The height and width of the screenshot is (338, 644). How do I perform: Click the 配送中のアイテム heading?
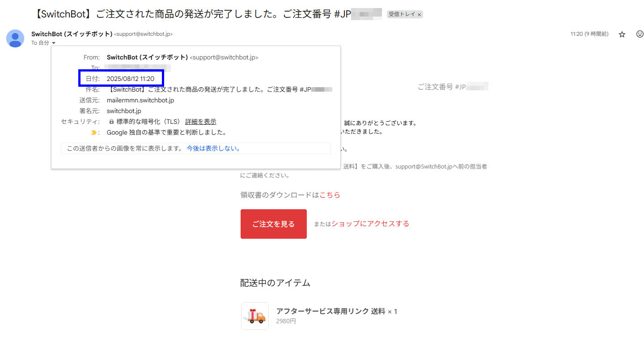pyautogui.click(x=275, y=283)
